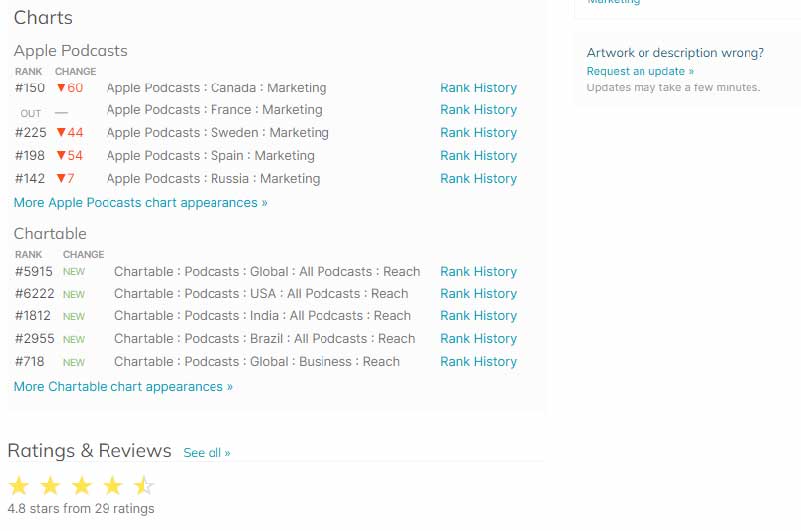Select 'Chartable : Podcasts : Global : All Podcasts : Reach'
The height and width of the screenshot is (531, 801).
point(267,272)
